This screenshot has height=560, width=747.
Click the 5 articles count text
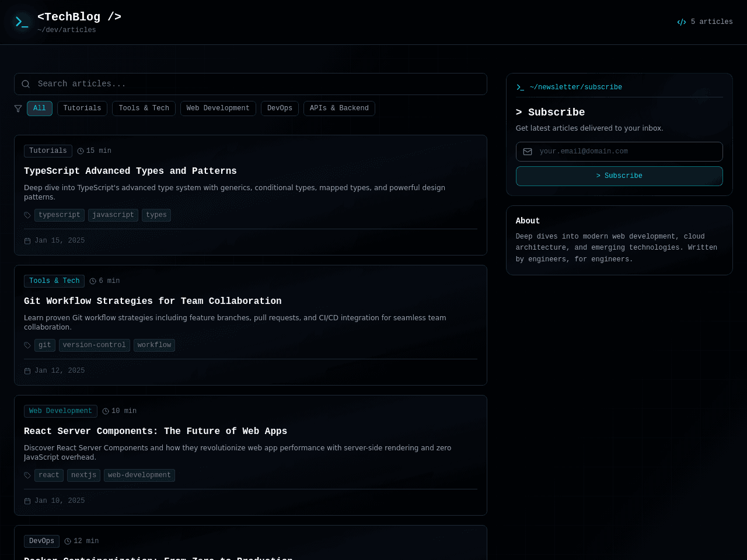(712, 22)
